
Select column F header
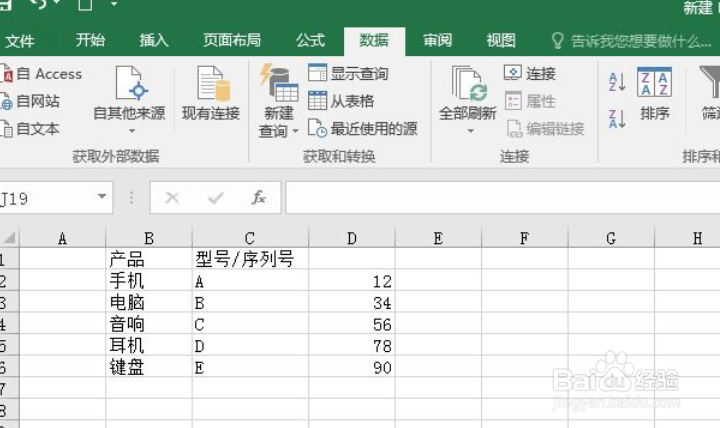tap(524, 238)
